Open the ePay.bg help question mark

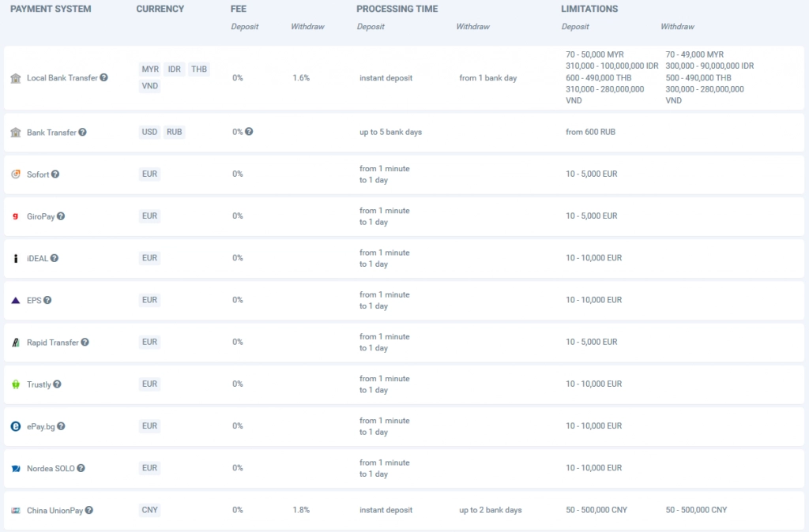[61, 426]
